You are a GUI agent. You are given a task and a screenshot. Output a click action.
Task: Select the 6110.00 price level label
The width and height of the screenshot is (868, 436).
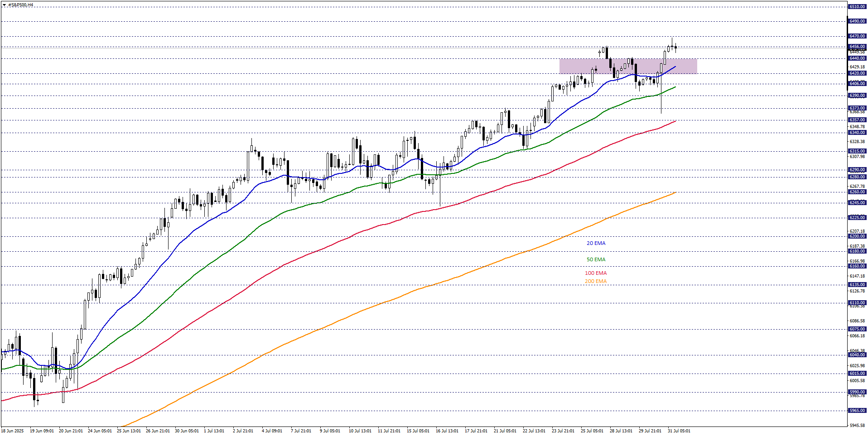click(x=857, y=303)
